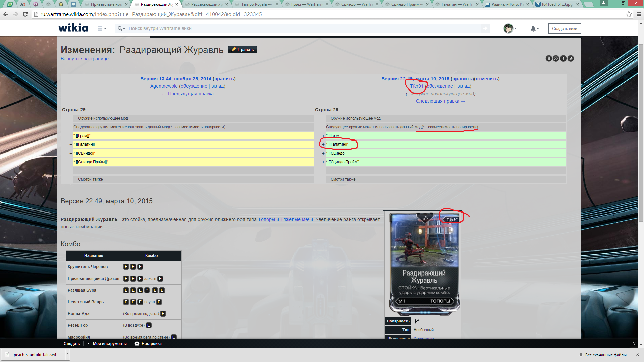Open the search scope magnifier dropdown
This screenshot has height=362, width=644.
point(121,28)
